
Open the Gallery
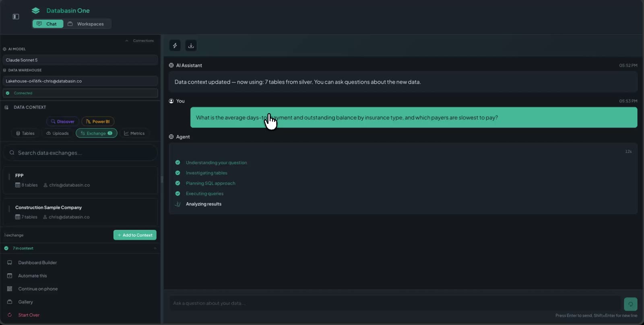(x=25, y=302)
